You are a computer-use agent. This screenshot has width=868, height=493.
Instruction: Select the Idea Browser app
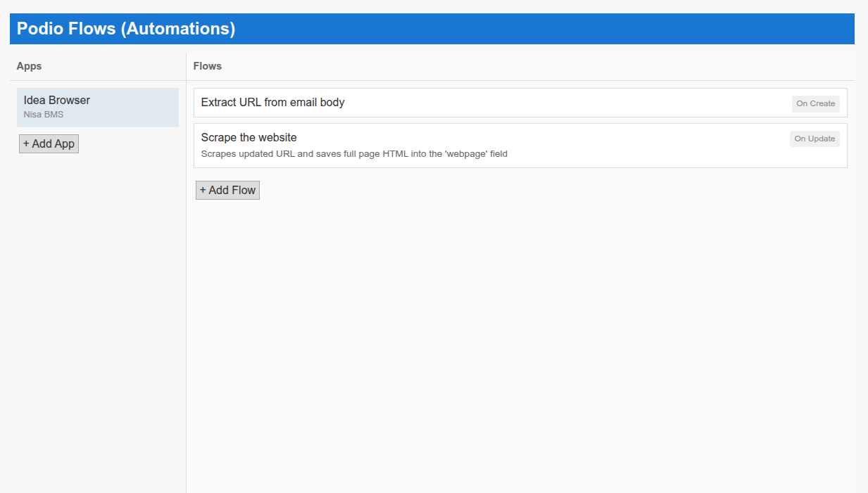[97, 107]
